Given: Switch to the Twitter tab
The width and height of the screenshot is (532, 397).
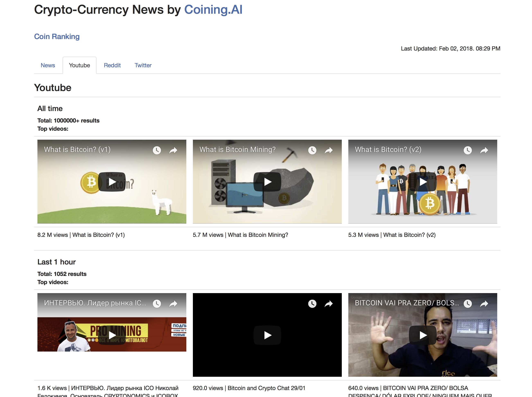Looking at the screenshot, I should (x=143, y=65).
